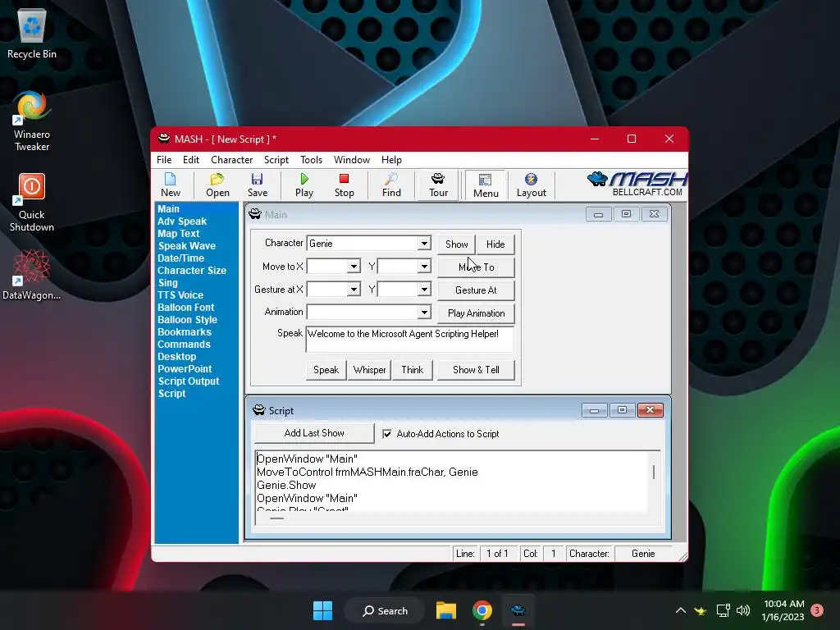Expand the Move to Y dropdown
Viewport: 840px width, 630px height.
point(424,267)
